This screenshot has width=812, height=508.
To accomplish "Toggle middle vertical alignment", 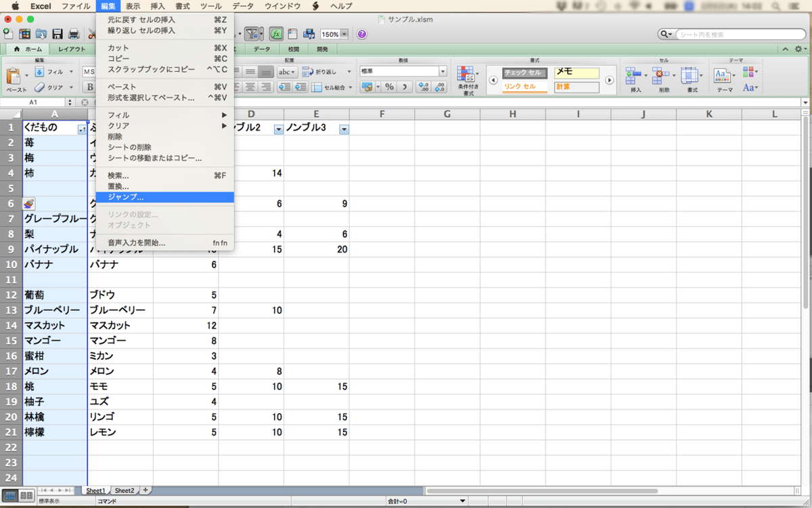I will point(250,71).
